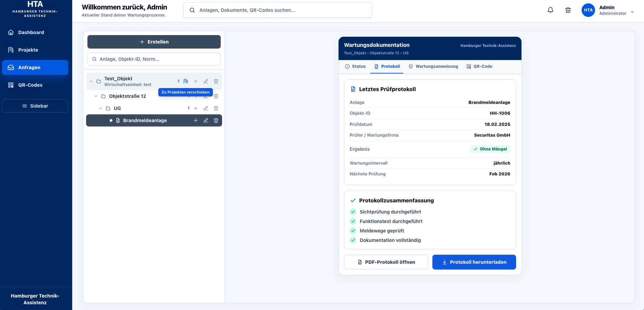
Task: Click PDF-Protokoll öffnen button
Action: point(386,262)
